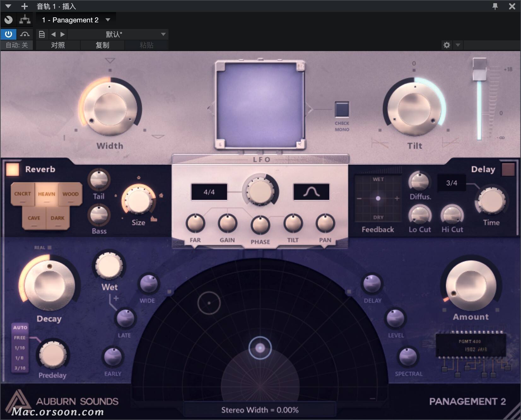Click the delay Lo Cut knob
521x420 pixels.
click(x=420, y=215)
